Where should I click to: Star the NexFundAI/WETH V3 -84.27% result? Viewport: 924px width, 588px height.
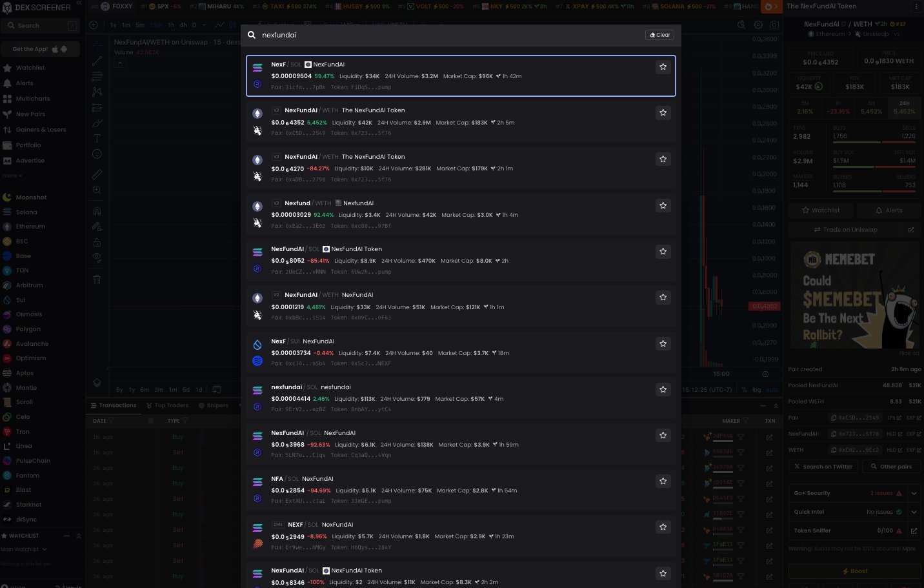(x=663, y=159)
